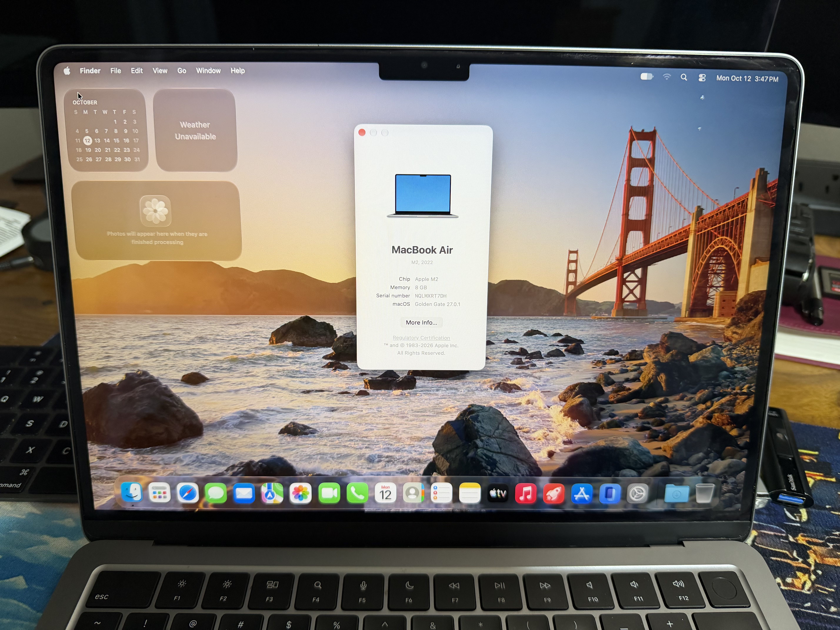
Task: Click the battery status icon in menu bar
Action: pos(647,77)
